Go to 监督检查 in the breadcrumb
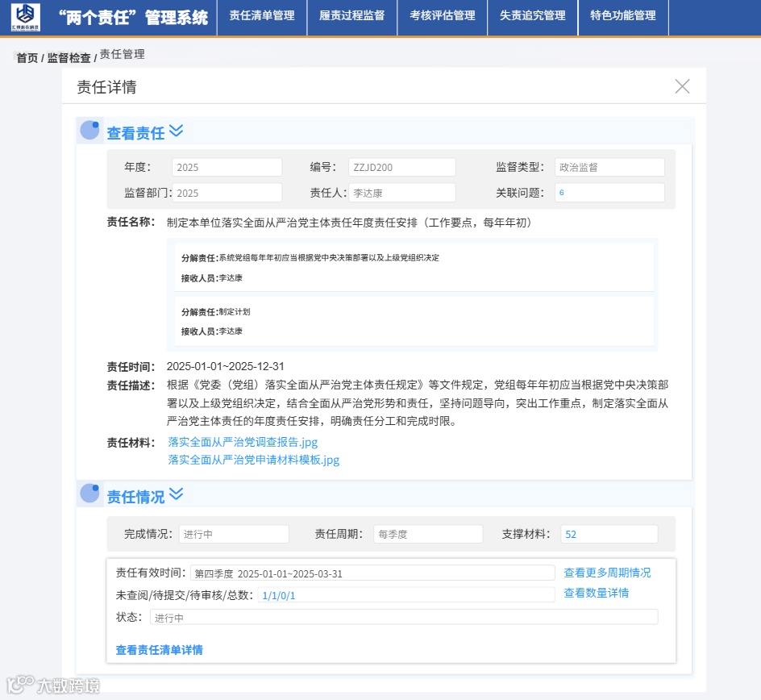761x700 pixels. [x=69, y=58]
